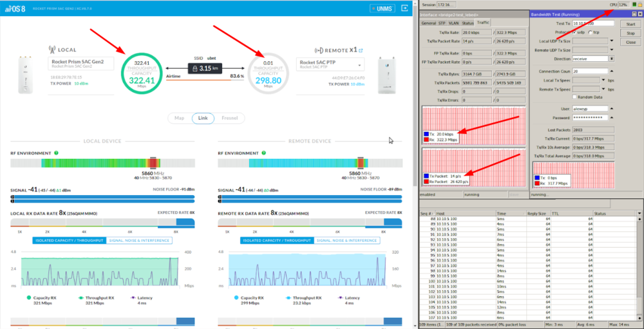This screenshot has height=329, width=644.
Task: Click the REMOTE station signal icon
Action: click(x=318, y=50)
